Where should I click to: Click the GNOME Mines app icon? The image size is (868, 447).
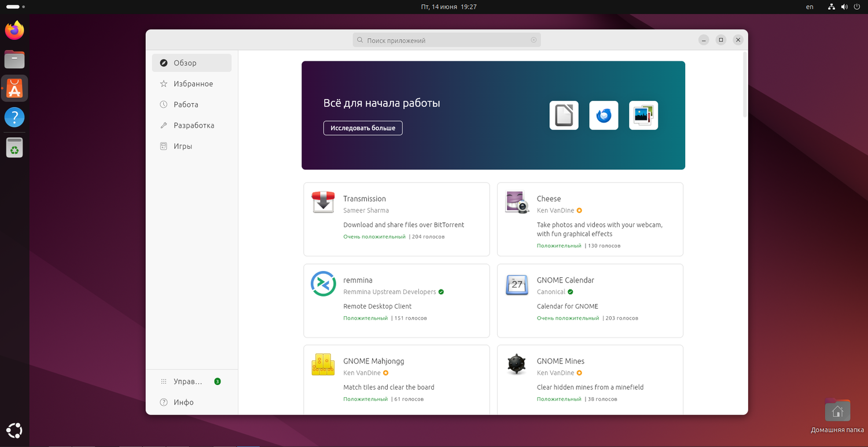tap(517, 364)
